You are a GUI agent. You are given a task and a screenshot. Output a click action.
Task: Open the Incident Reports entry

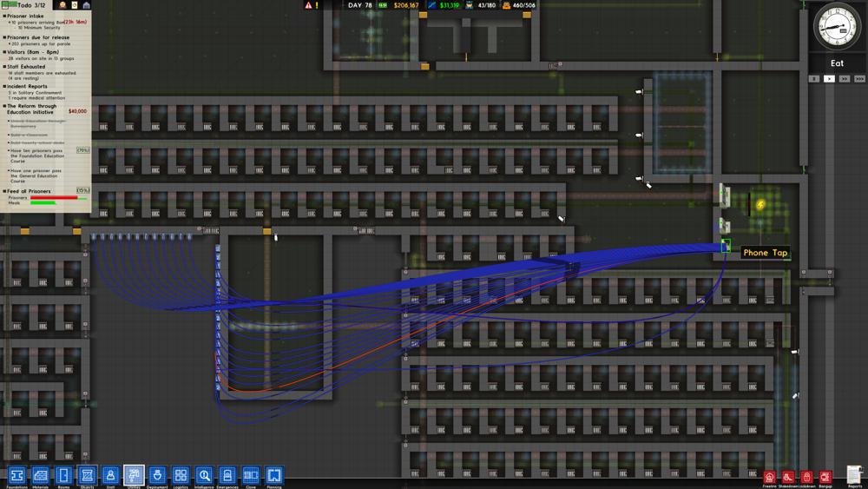(x=27, y=86)
